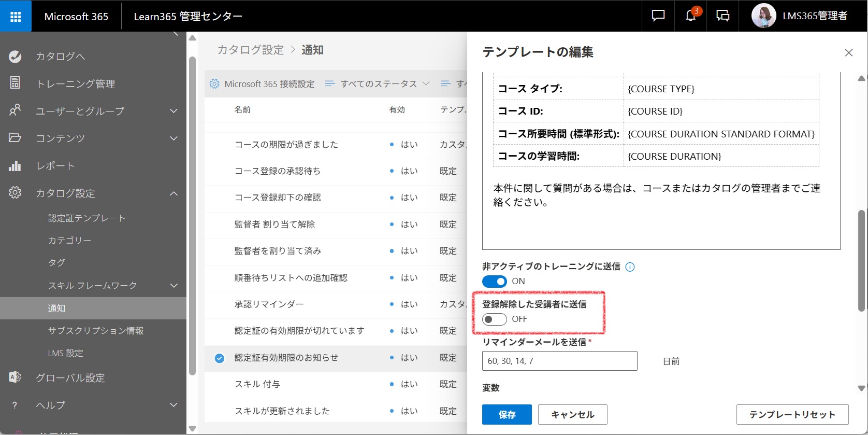The image size is (868, 435).
Task: Click Microsoft 365 header title
Action: click(x=76, y=17)
